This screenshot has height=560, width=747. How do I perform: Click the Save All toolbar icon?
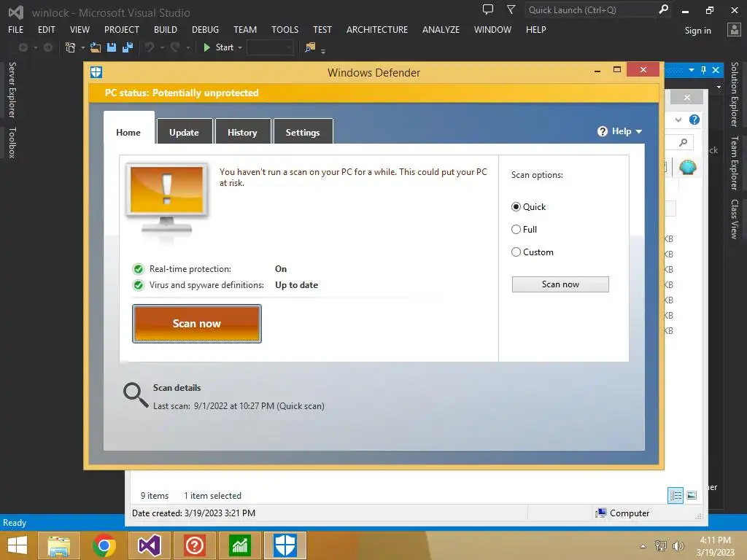pyautogui.click(x=128, y=47)
